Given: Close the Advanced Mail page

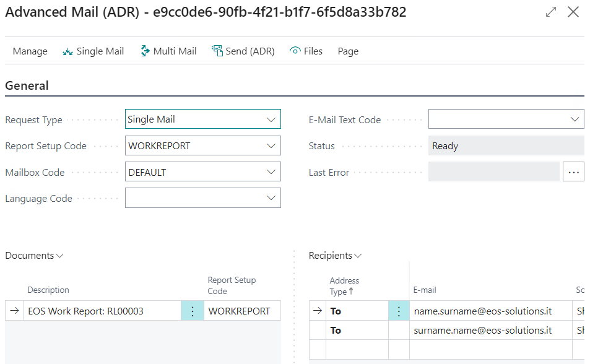Looking at the screenshot, I should [x=573, y=12].
